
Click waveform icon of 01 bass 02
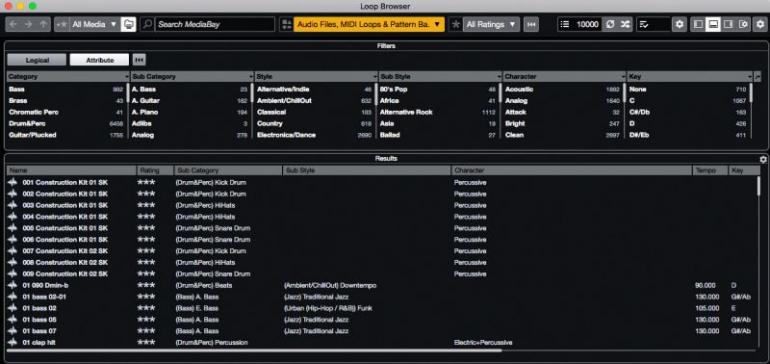click(13, 308)
